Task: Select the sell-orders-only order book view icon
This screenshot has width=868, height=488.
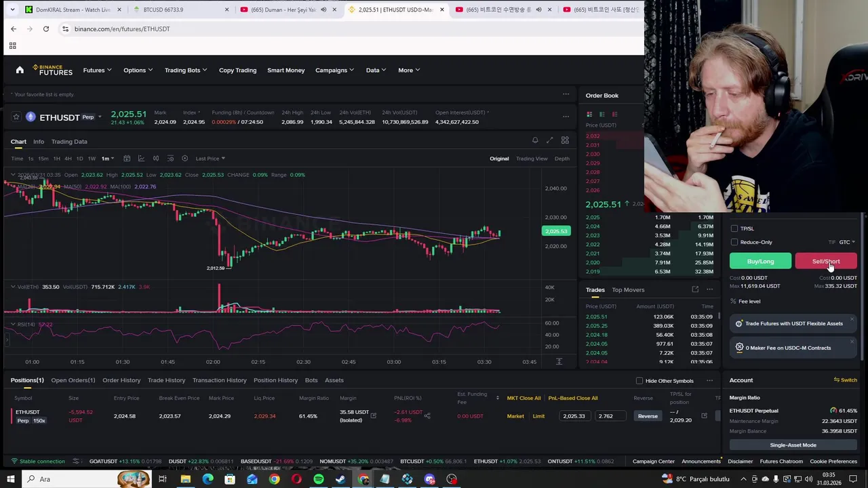Action: point(614,115)
